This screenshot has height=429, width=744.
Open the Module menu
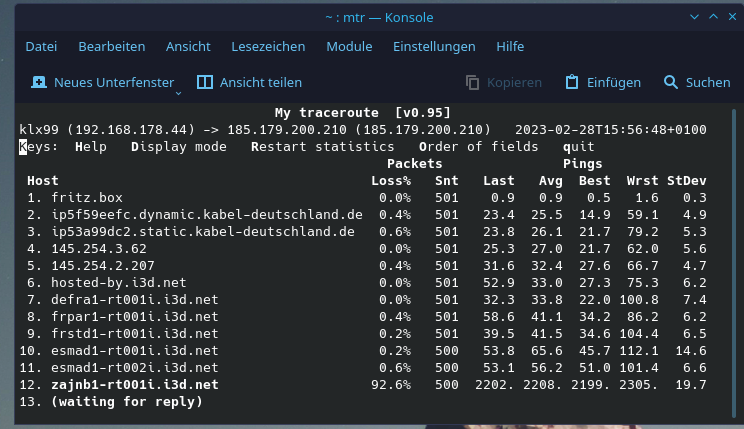(349, 47)
